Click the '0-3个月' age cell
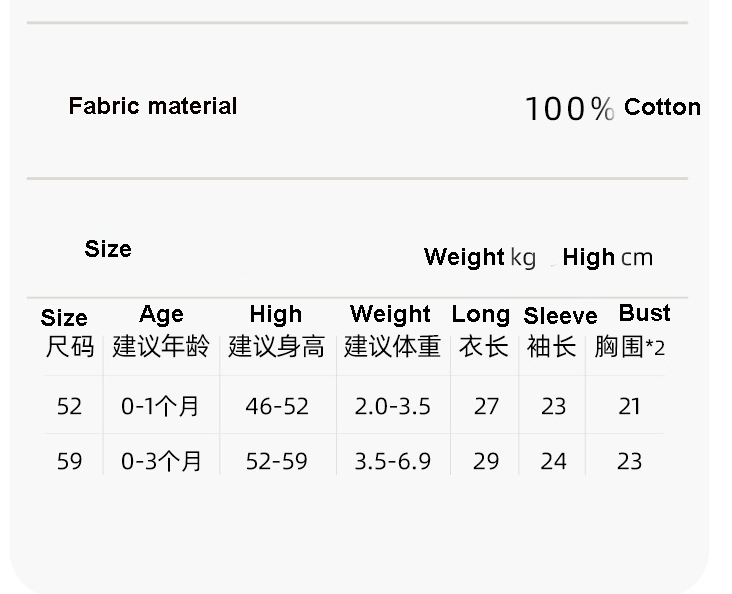The image size is (732, 594). click(x=161, y=461)
